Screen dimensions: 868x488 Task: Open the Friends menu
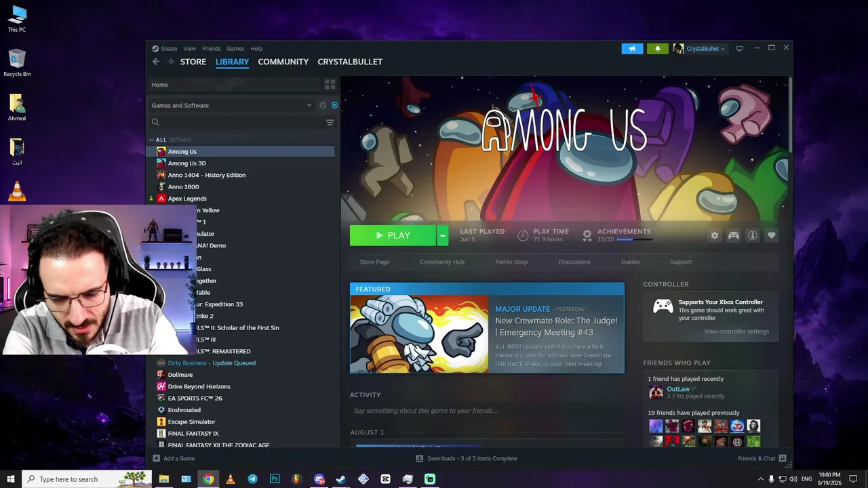(x=212, y=49)
